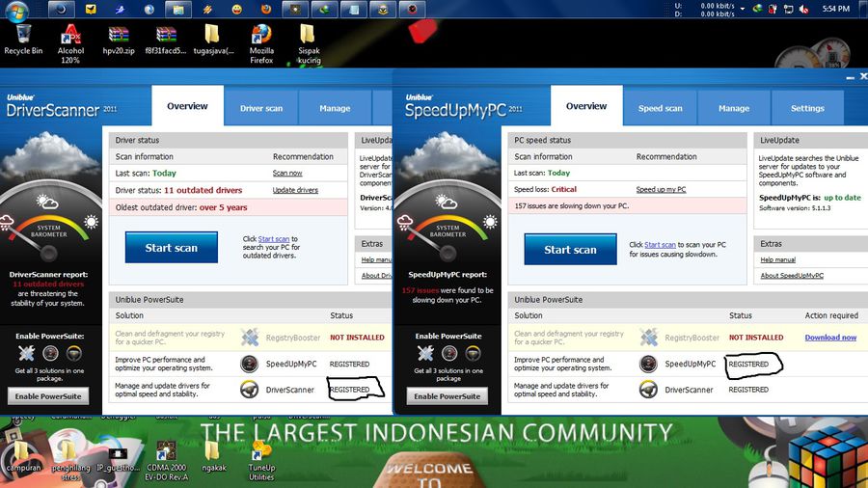
Task: Click RegistryBooster icon in SpeedUpMyPC solutions list
Action: 648,337
